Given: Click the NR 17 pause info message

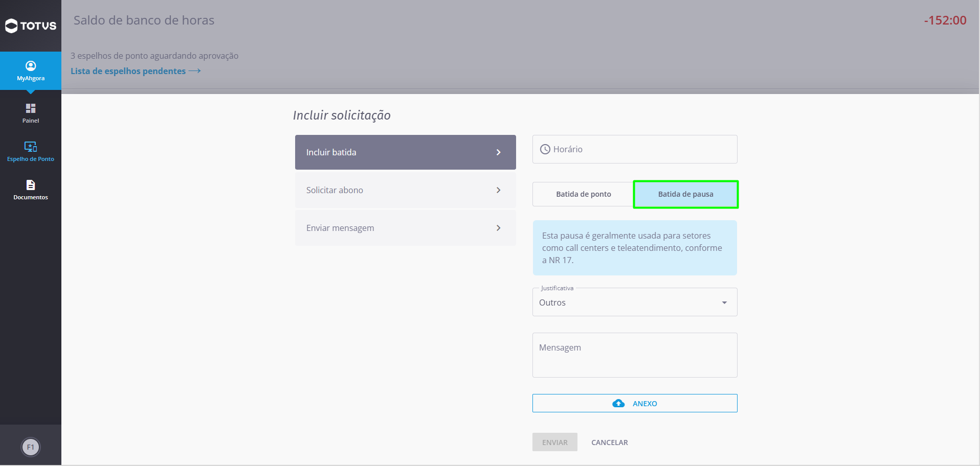Looking at the screenshot, I should point(635,248).
